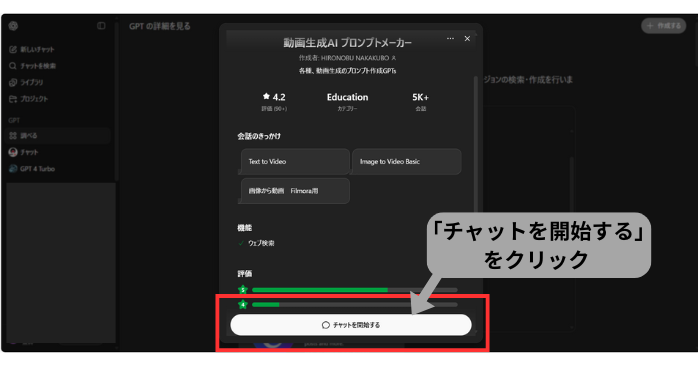This screenshot has height=365, width=698.
Task: Click the Education category text
Action: pyautogui.click(x=347, y=97)
